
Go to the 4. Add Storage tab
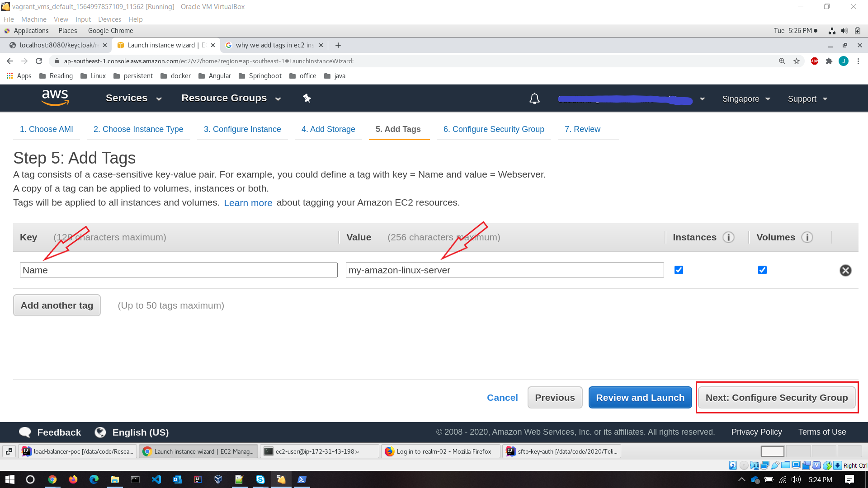tap(328, 129)
